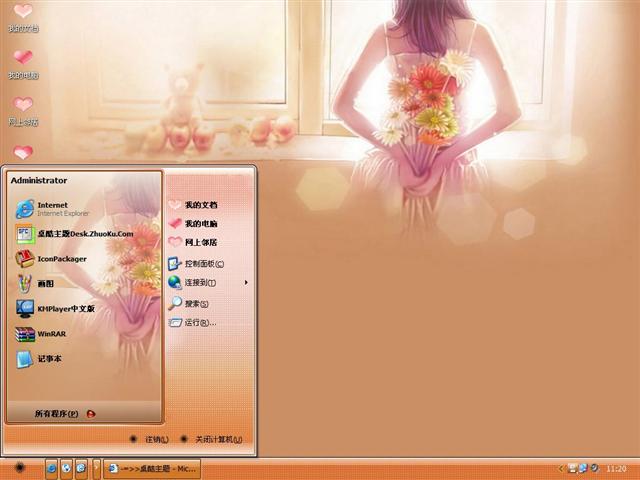The width and height of the screenshot is (640, 480).
Task: Select 连接到(T) menu entry
Action: [209, 282]
